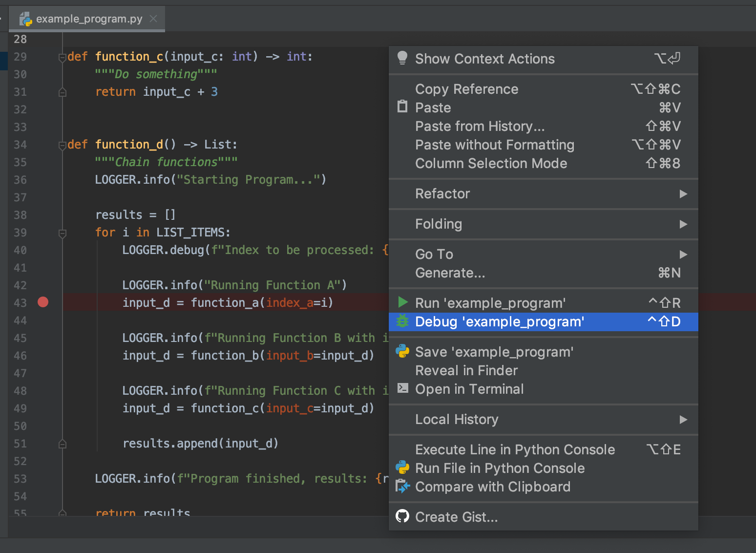This screenshot has width=756, height=553.
Task: Collapse function_d using its gutter fold arrow
Action: tap(62, 144)
